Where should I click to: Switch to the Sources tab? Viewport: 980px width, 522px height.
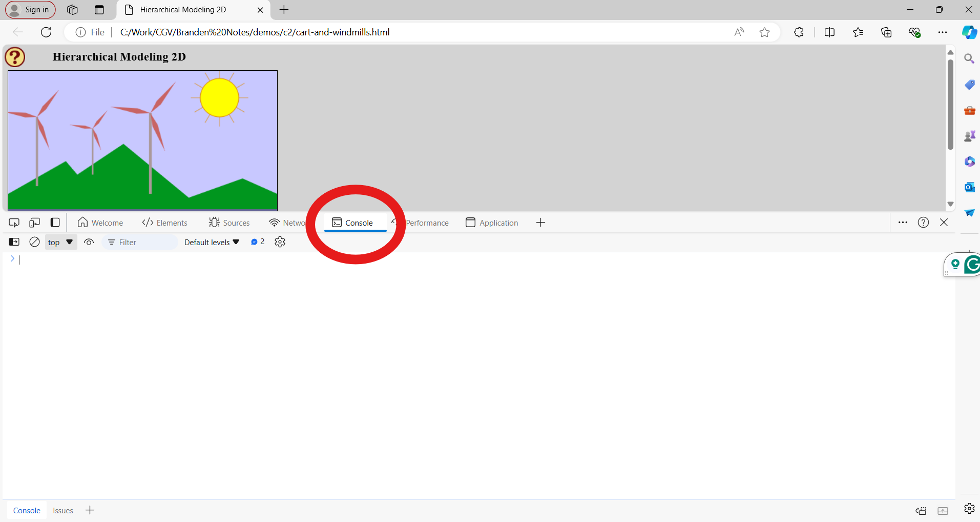click(x=230, y=223)
